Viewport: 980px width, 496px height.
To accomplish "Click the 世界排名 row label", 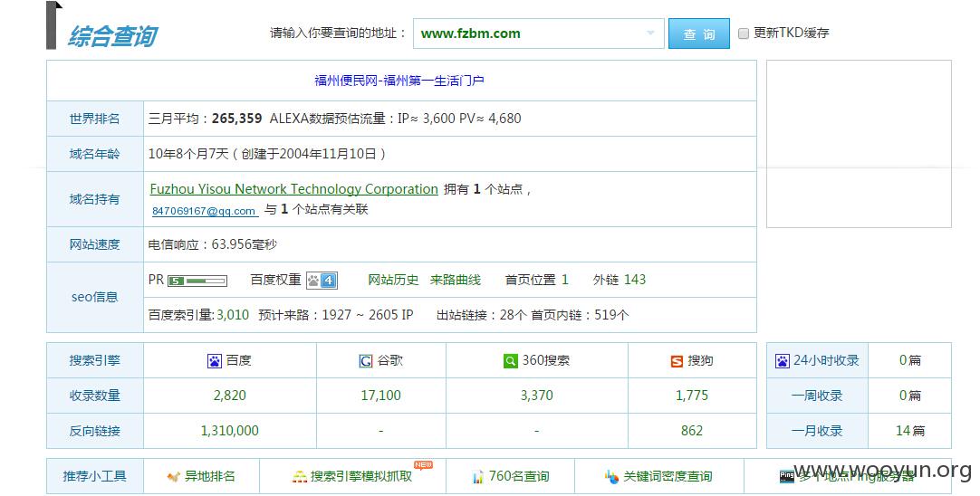I will [x=94, y=119].
